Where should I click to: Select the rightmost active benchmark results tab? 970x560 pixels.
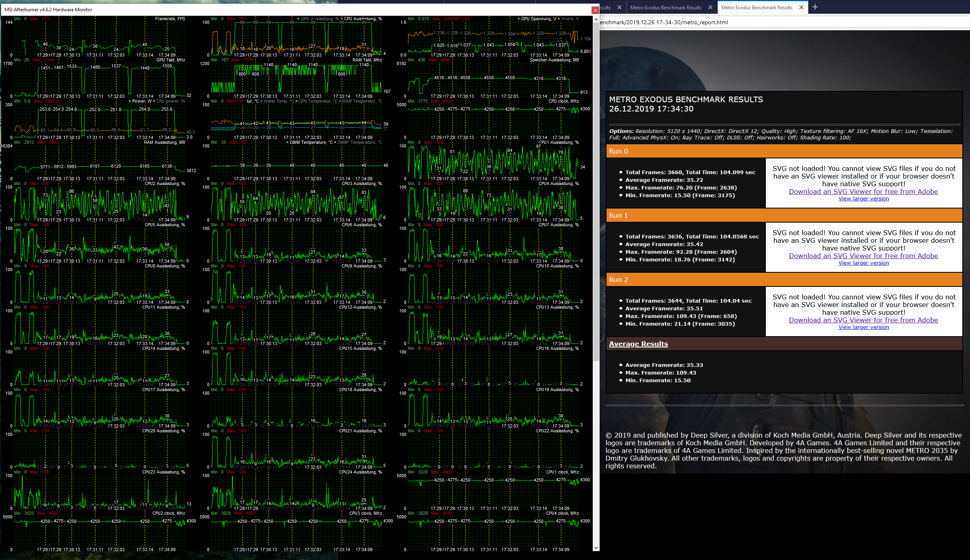(756, 7)
